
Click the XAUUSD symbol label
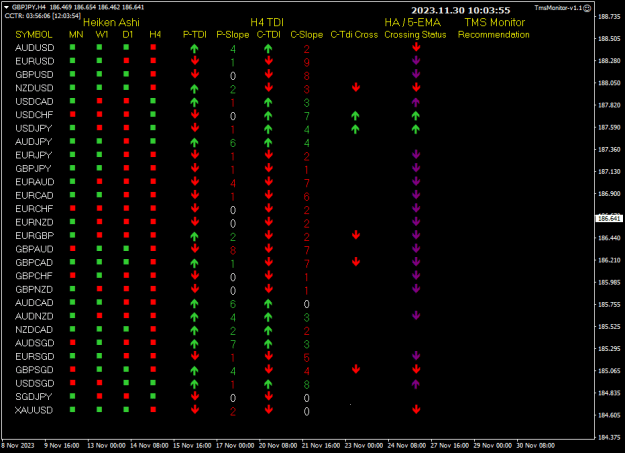(34, 410)
